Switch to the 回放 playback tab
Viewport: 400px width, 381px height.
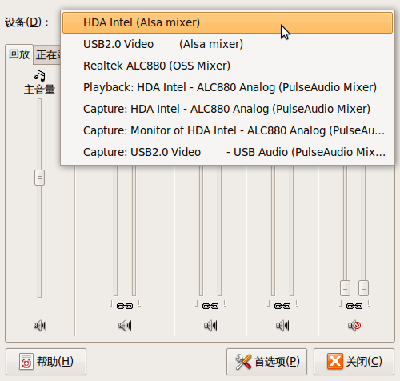click(x=19, y=54)
